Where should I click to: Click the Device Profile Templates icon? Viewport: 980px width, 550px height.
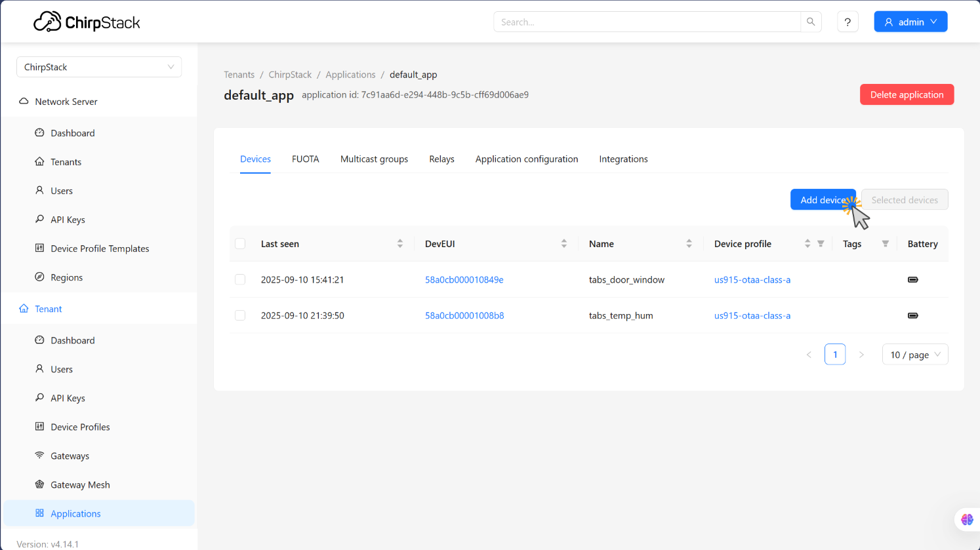tap(39, 248)
